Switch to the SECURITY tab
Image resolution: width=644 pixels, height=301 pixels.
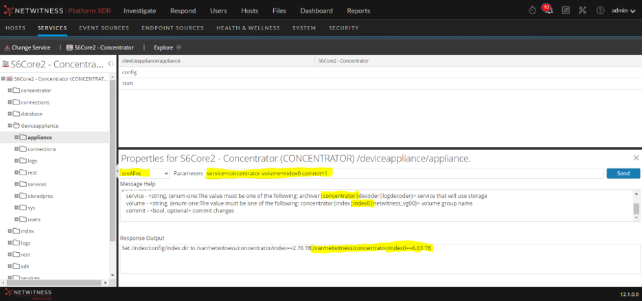point(344,28)
